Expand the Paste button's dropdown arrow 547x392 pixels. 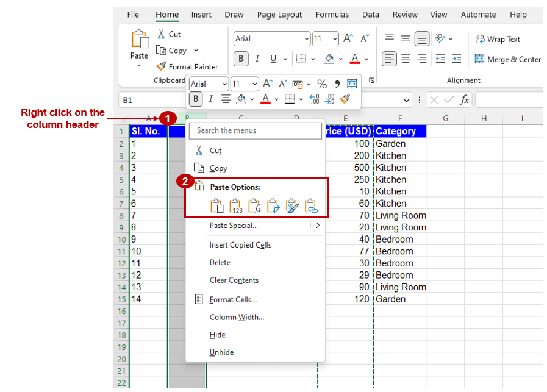139,66
